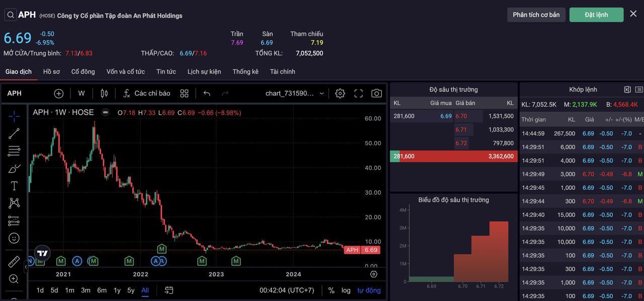The image size is (644, 301).
Task: Pick the brush drawing tool
Action: [14, 169]
